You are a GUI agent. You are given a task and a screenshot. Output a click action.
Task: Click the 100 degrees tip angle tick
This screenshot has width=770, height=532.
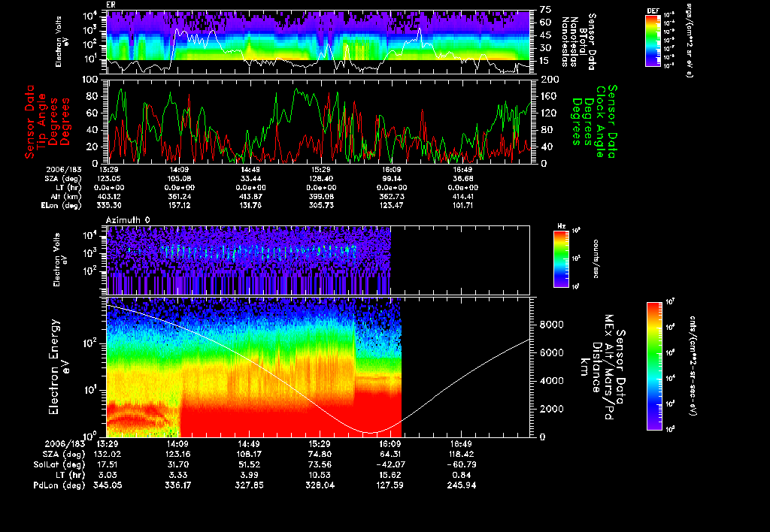(90, 80)
